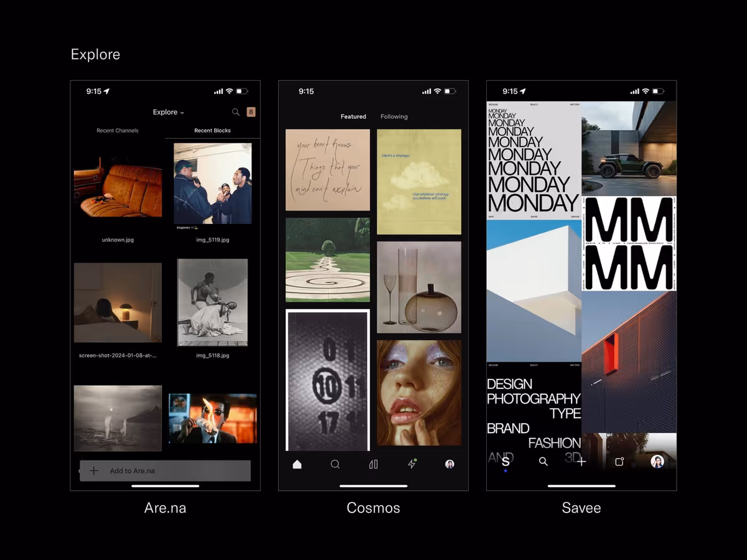Tap the Cosmos search icon in bottom bar

[x=335, y=464]
